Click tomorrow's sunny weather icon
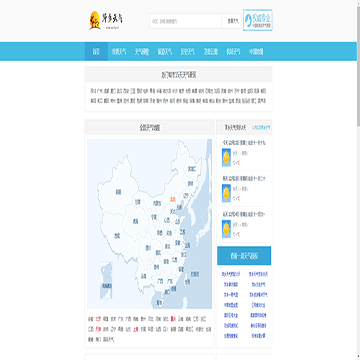The image size is (360, 360). point(226,193)
